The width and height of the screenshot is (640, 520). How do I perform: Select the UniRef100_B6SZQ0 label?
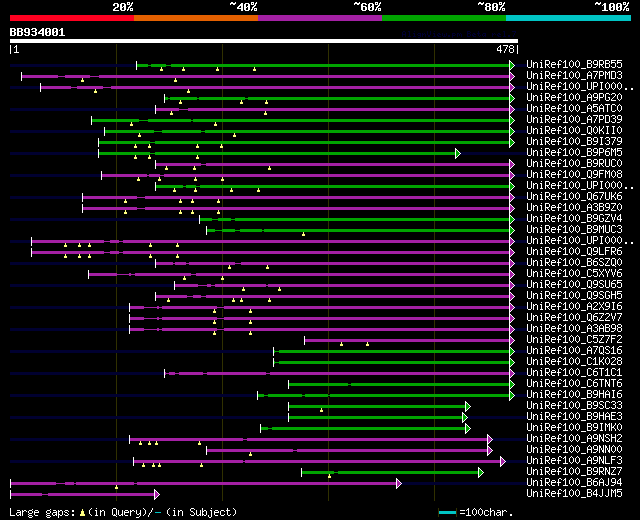(x=574, y=262)
